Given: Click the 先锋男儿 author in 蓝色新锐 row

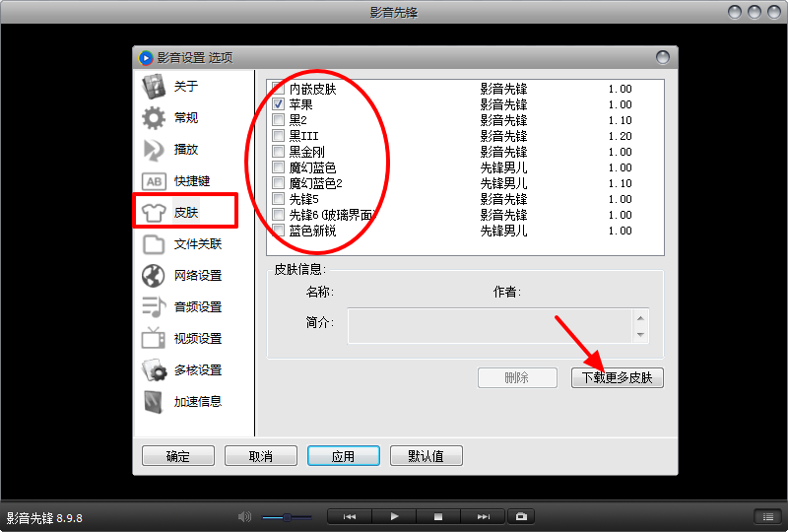Looking at the screenshot, I should pyautogui.click(x=503, y=231).
